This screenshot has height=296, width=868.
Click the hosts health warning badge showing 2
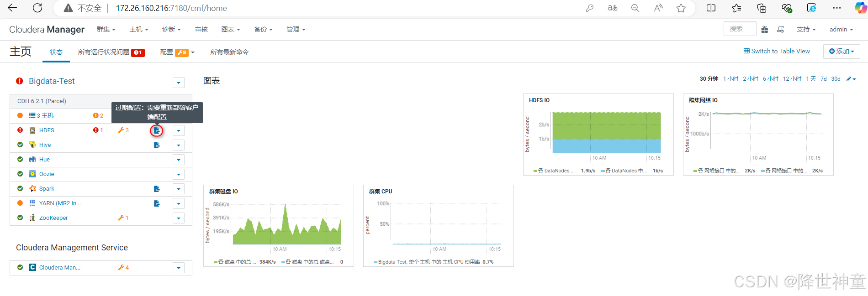pyautogui.click(x=98, y=116)
